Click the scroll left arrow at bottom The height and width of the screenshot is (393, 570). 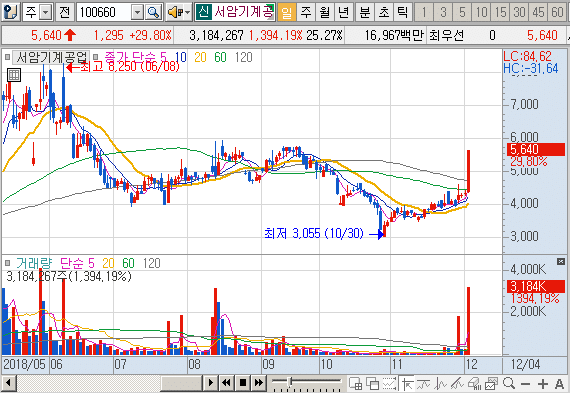8,383
